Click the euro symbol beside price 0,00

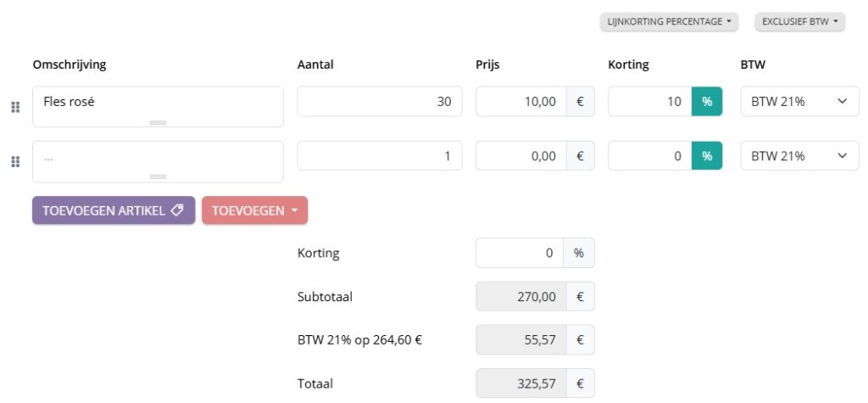pyautogui.click(x=580, y=156)
